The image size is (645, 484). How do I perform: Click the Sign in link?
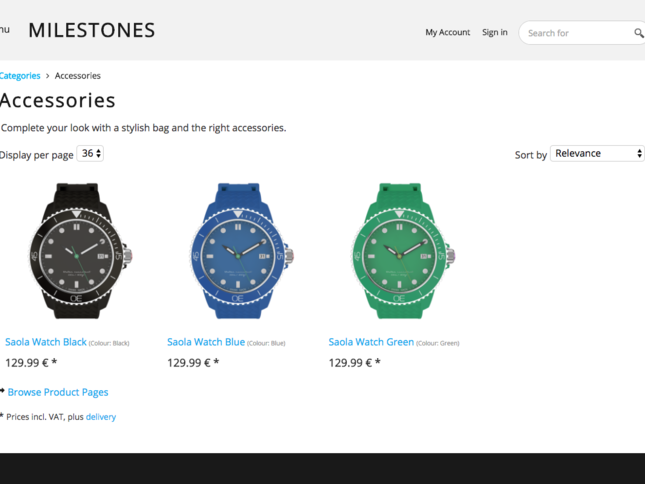494,33
